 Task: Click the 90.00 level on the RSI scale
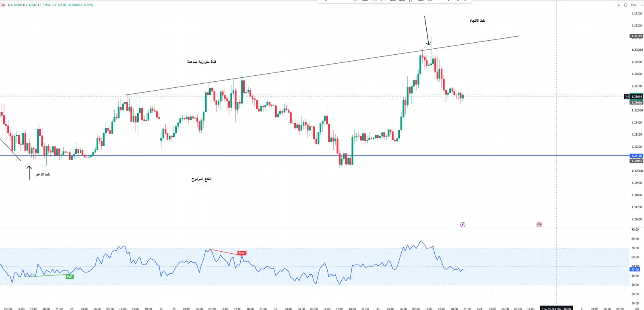coord(635,229)
